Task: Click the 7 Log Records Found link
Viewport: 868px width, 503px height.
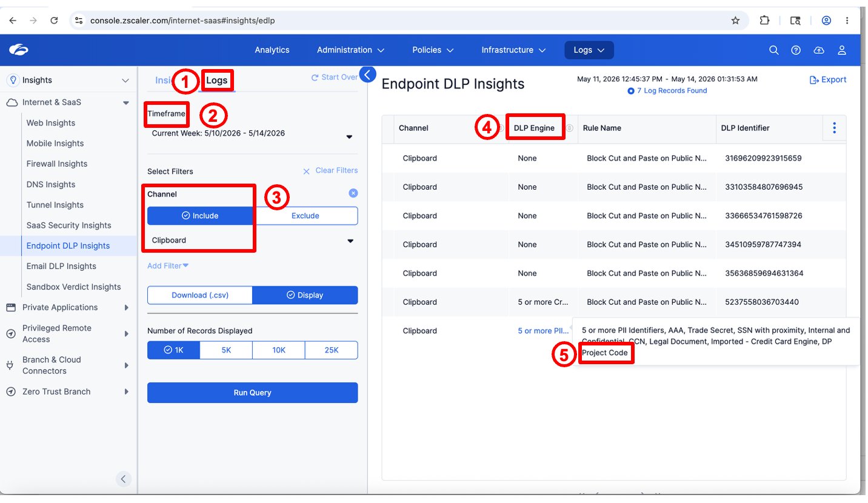Action: tap(667, 90)
